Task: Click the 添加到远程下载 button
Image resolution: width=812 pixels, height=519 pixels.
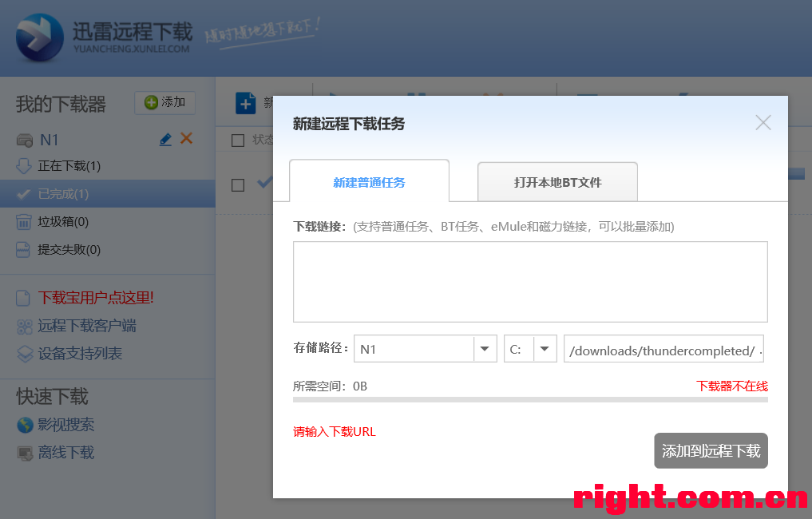Action: click(x=711, y=450)
